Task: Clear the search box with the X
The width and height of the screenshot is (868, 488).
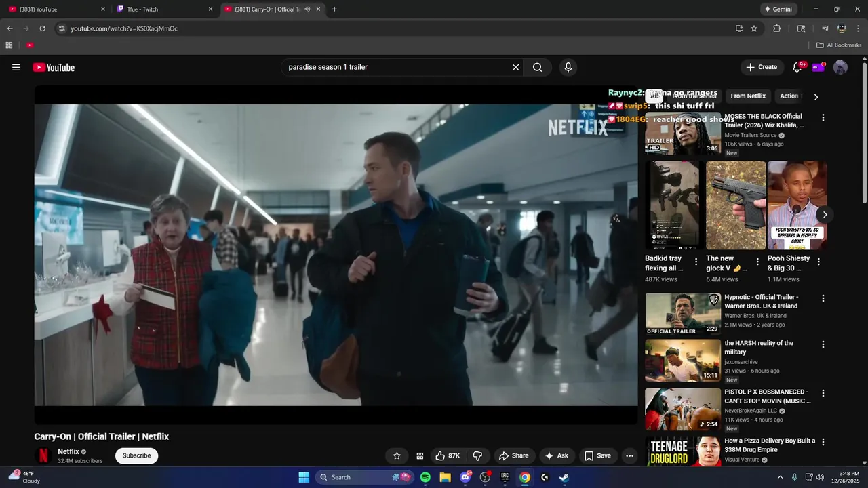Action: pyautogui.click(x=515, y=67)
